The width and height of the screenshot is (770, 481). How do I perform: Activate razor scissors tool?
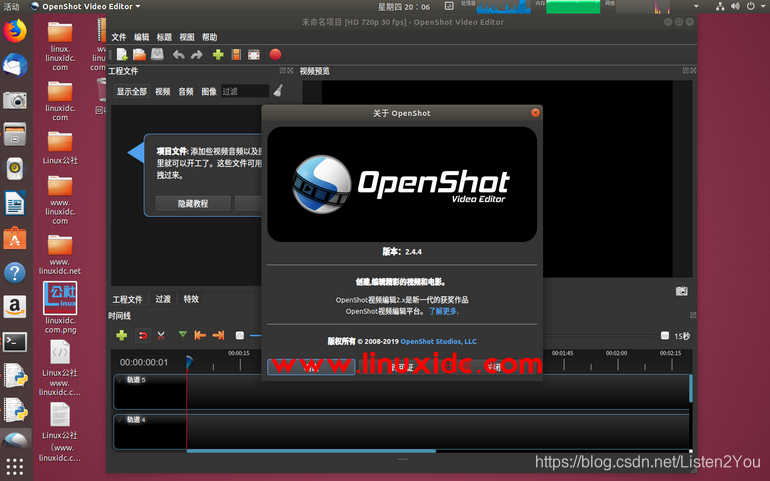(161, 335)
